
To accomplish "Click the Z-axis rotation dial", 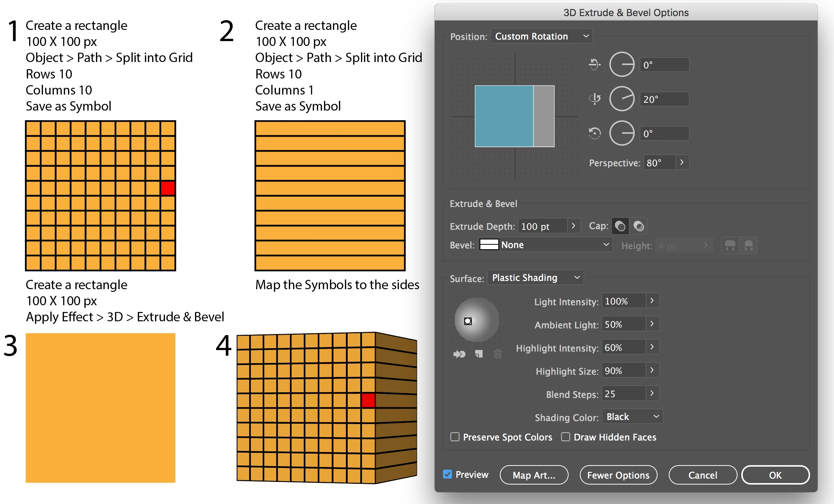I will (x=622, y=133).
